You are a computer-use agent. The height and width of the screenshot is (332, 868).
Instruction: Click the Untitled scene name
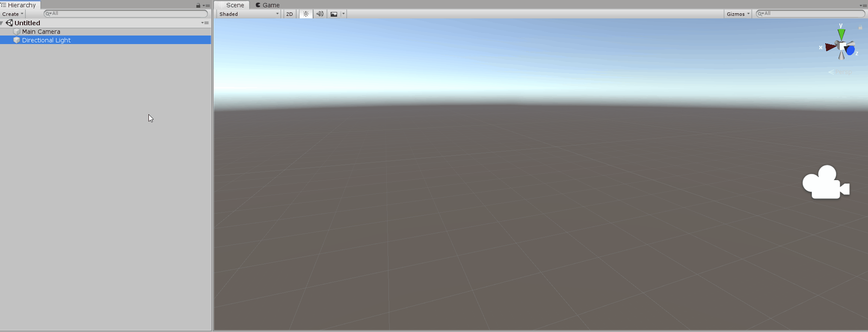(27, 23)
